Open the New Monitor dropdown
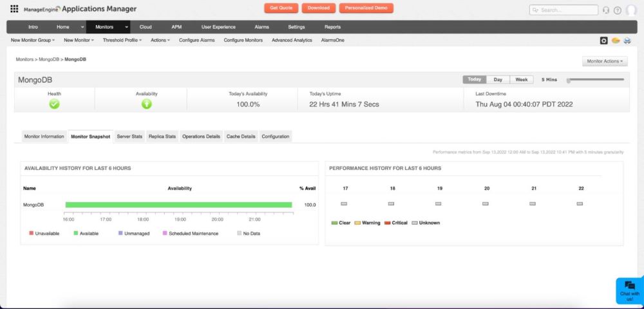Image resolution: width=644 pixels, height=309 pixels. [79, 40]
